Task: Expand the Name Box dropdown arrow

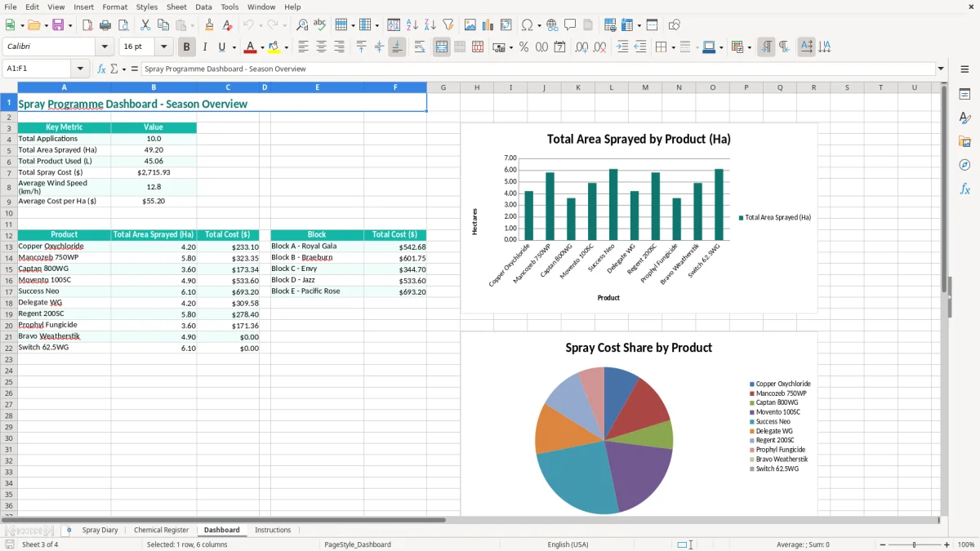Action: click(x=80, y=69)
